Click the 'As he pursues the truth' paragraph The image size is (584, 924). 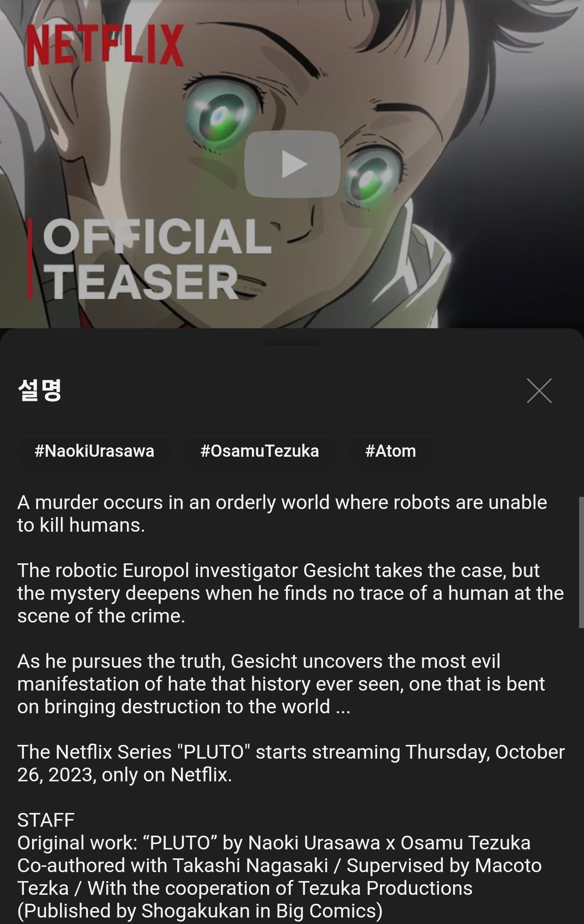281,684
